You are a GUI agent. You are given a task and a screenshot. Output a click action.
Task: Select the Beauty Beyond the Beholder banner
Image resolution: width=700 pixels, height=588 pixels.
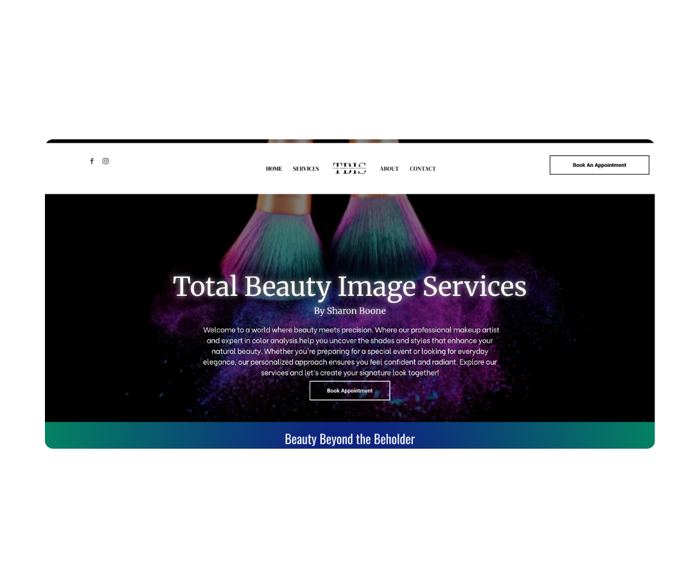click(350, 438)
